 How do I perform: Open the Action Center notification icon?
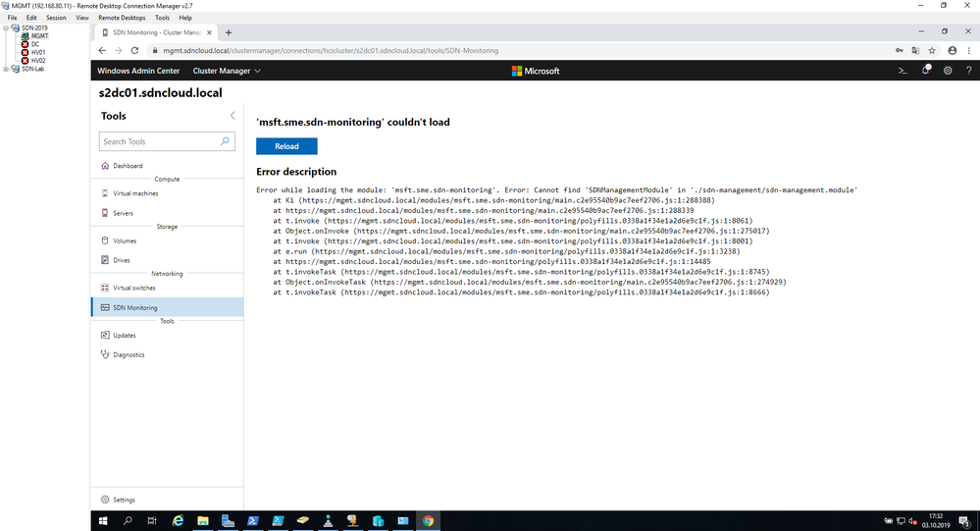(964, 520)
